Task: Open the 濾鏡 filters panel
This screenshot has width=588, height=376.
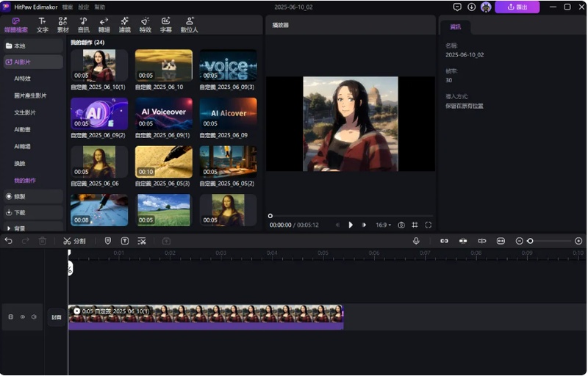Action: pos(124,25)
